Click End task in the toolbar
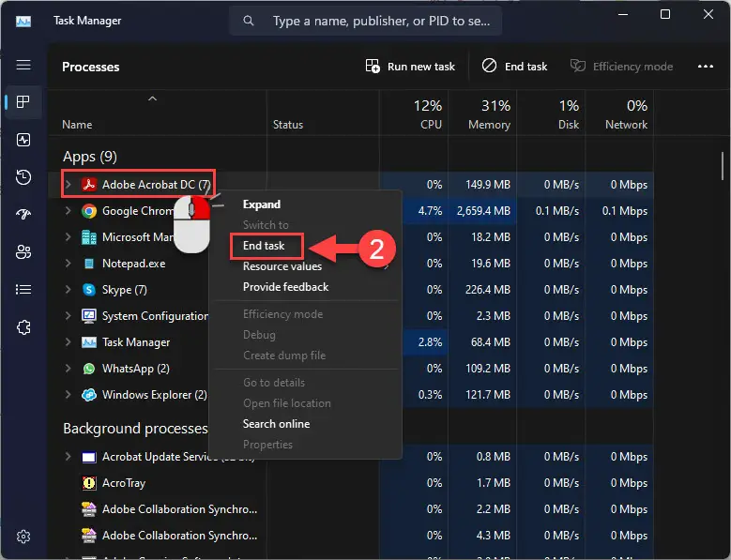 tap(514, 67)
